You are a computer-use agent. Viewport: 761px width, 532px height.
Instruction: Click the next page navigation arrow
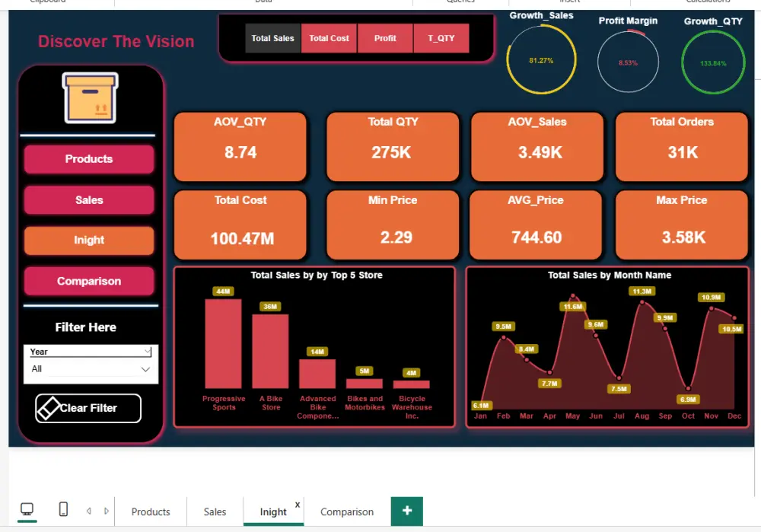click(x=107, y=511)
